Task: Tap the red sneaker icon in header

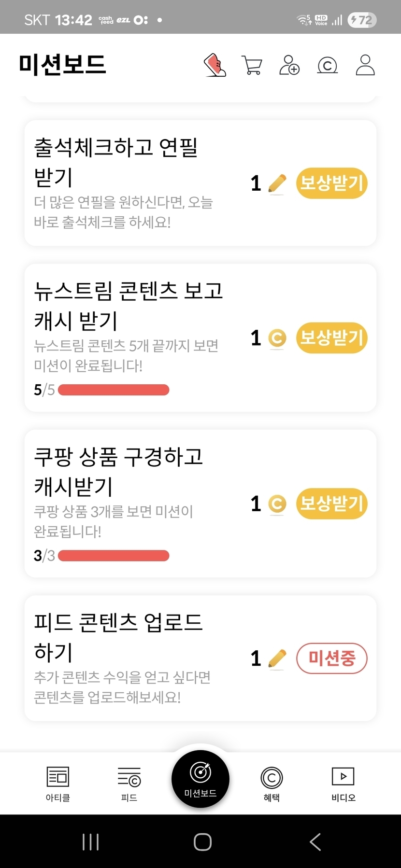Action: (x=215, y=65)
